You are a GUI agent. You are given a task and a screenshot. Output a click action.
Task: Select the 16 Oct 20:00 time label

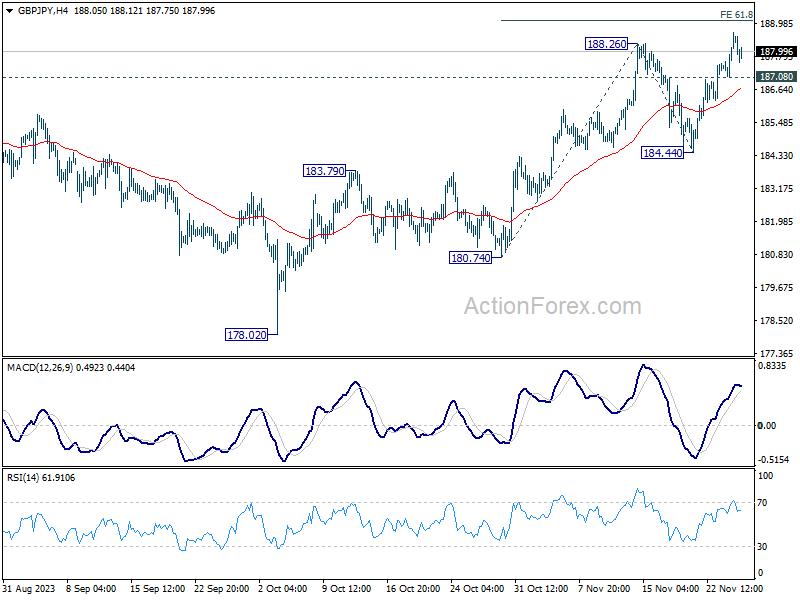tap(413, 588)
